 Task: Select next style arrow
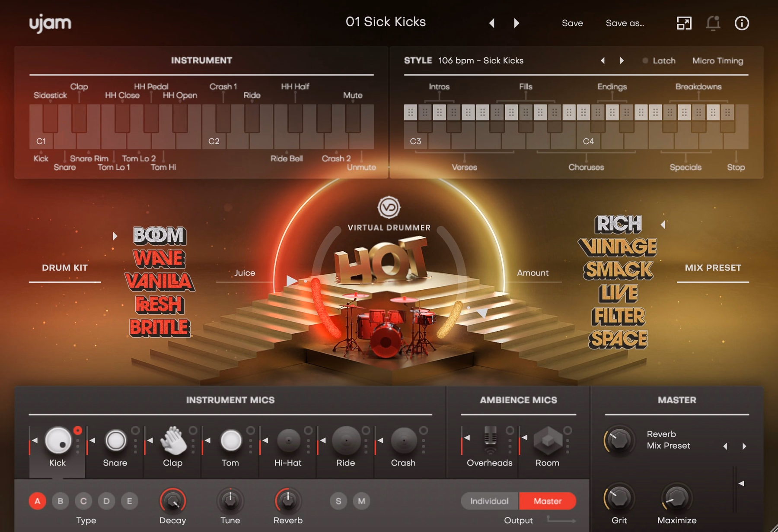coord(622,61)
